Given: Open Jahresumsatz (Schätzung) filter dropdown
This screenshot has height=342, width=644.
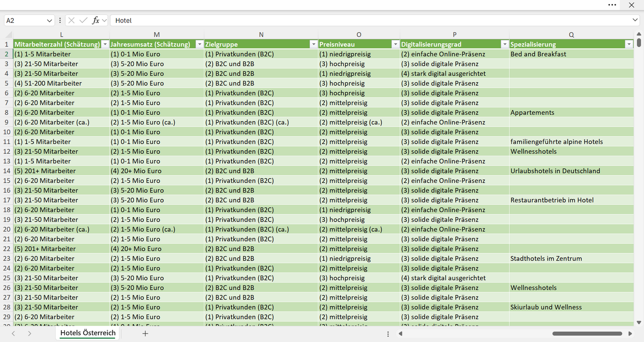Looking at the screenshot, I should (x=199, y=44).
